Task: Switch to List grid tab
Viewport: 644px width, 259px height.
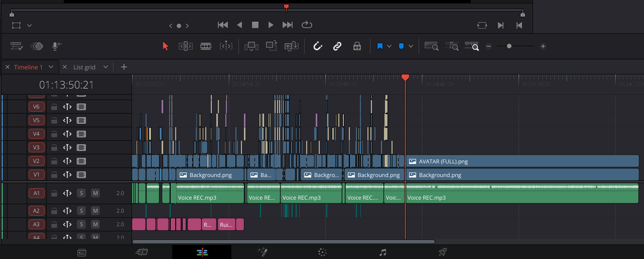Action: click(85, 67)
